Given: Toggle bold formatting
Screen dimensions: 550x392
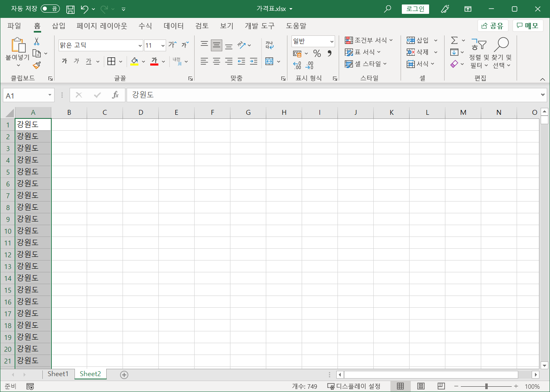Looking at the screenshot, I should (x=64, y=61).
